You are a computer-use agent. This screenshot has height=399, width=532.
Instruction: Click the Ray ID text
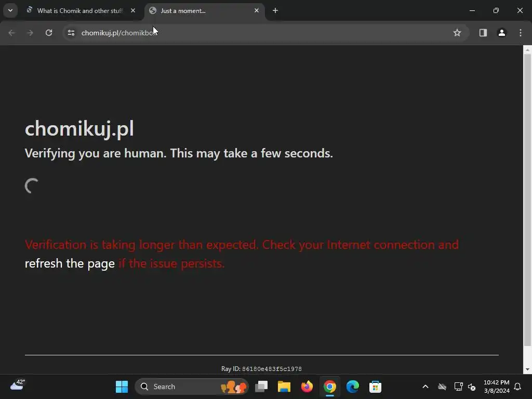(261, 369)
